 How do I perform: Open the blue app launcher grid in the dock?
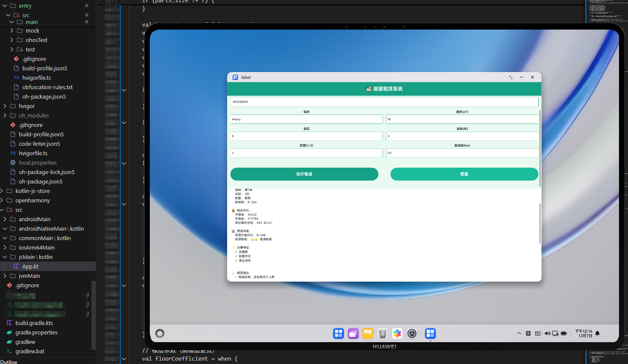pos(338,333)
